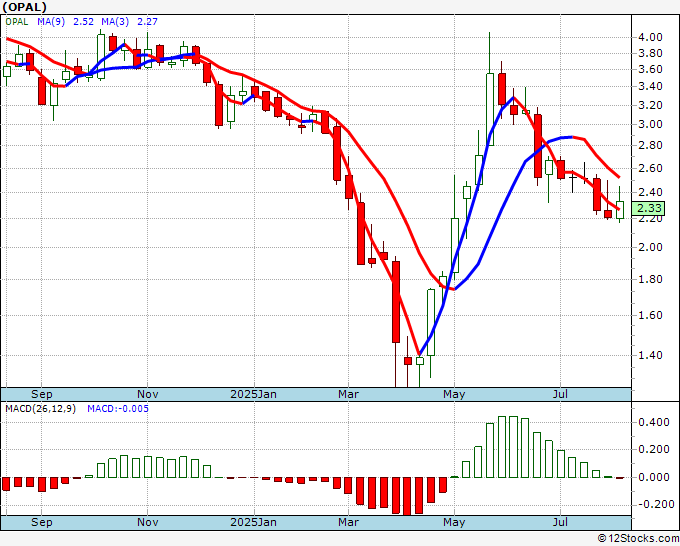Select the 1.40 price axis label

tap(650, 355)
